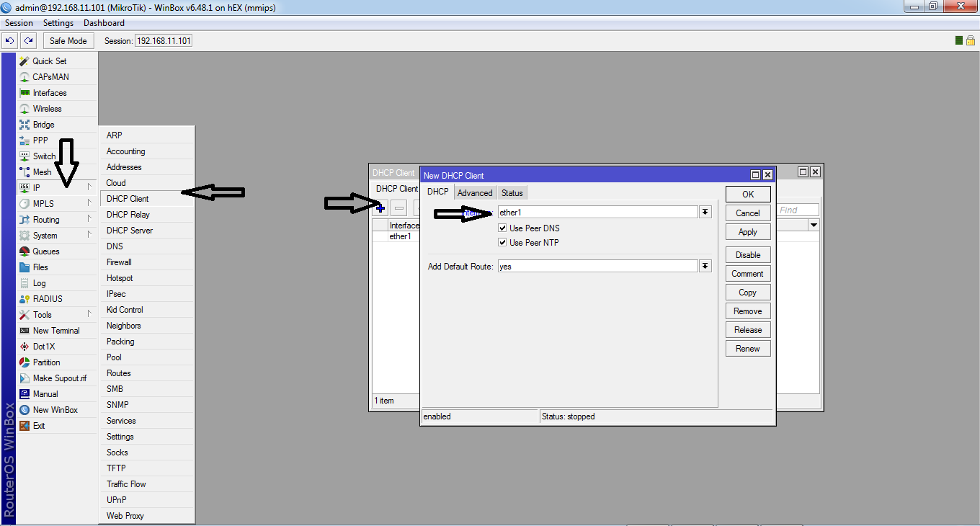The image size is (980, 526).
Task: Click the Redo arrow in toolbar
Action: [x=28, y=41]
